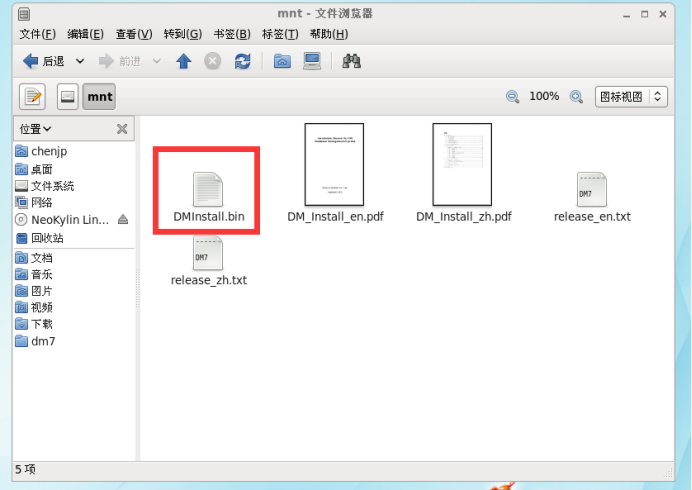Zoom in with the plus magnifier
692x490 pixels.
point(576,96)
